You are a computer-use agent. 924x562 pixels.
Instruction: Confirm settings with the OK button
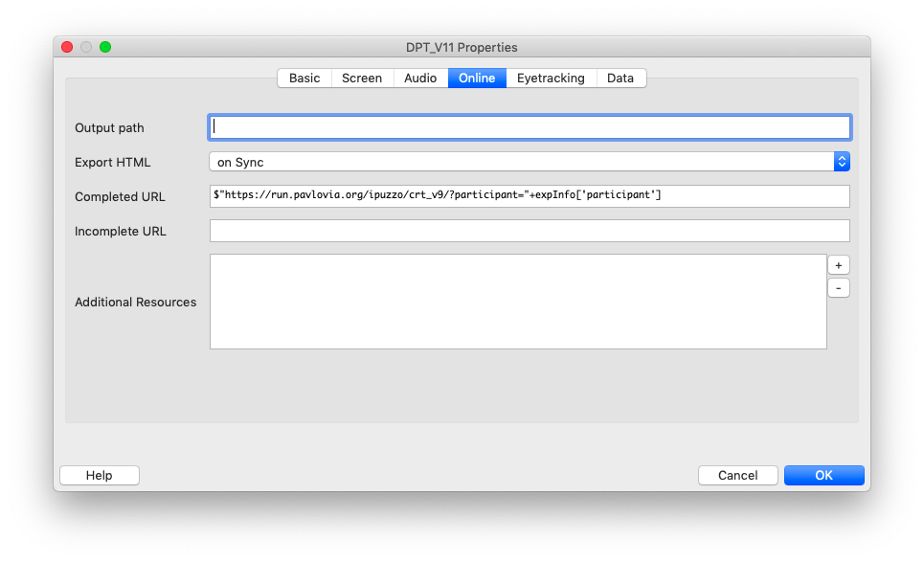tap(823, 476)
